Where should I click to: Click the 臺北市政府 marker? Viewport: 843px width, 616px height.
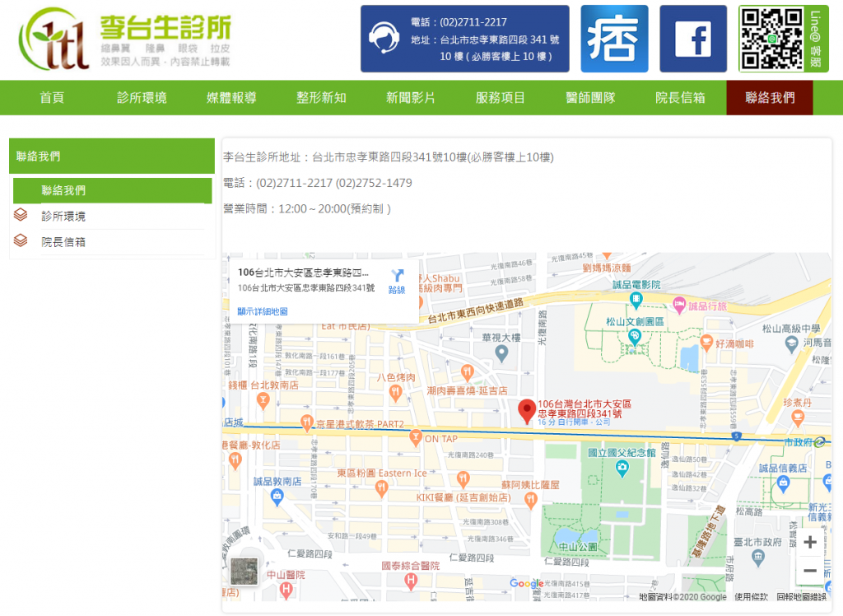[x=758, y=558]
